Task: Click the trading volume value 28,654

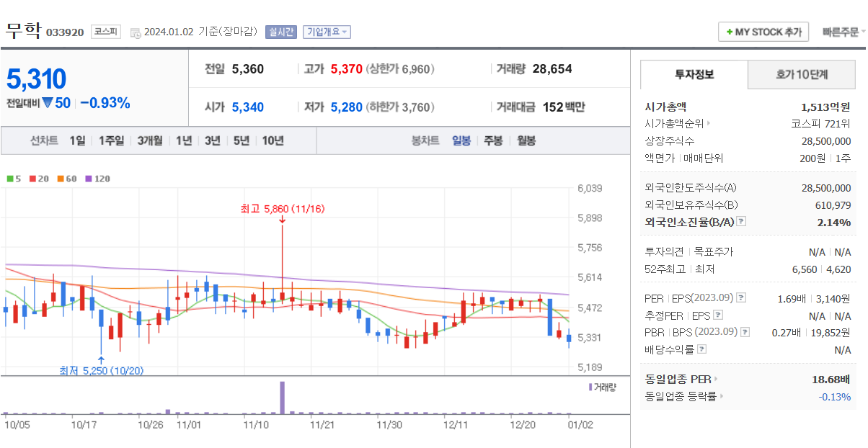Action: 552,69
